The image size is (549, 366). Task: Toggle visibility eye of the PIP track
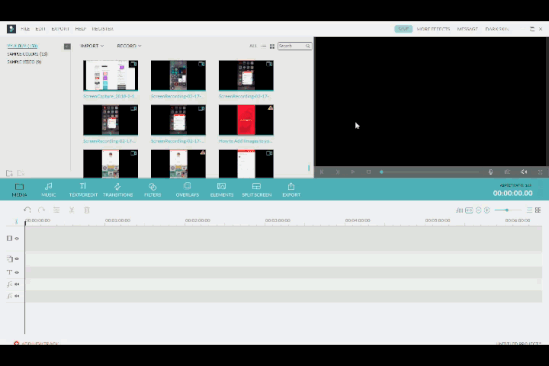(17, 259)
